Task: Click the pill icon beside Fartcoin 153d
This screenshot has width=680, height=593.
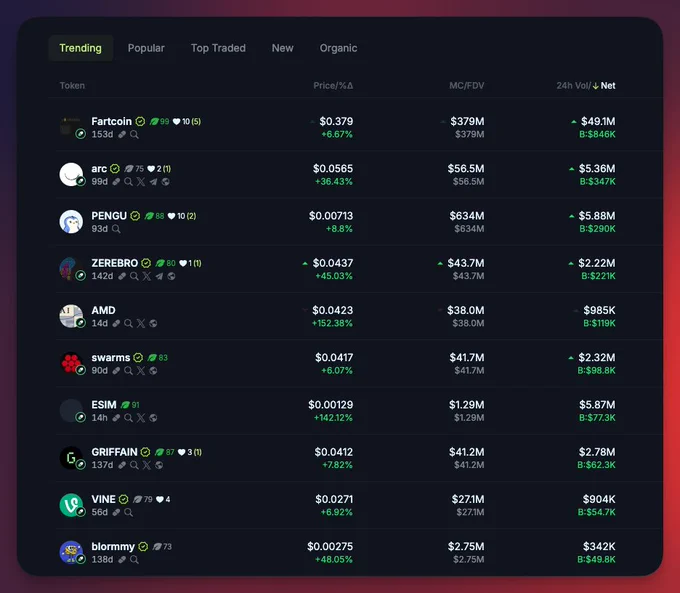Action: [x=122, y=134]
